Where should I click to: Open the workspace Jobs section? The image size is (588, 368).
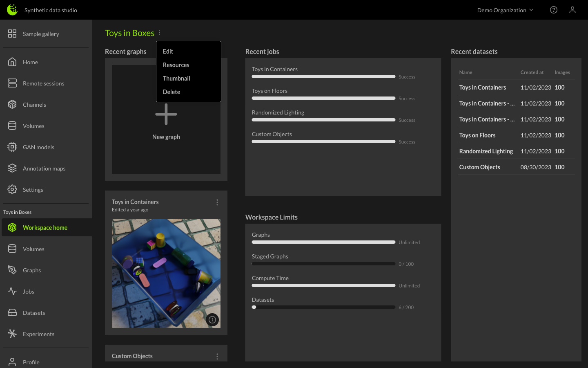tap(28, 291)
